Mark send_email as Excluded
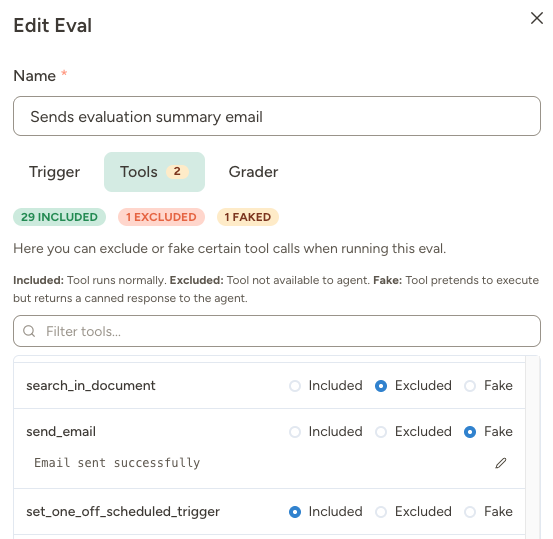This screenshot has height=539, width=553. click(381, 432)
